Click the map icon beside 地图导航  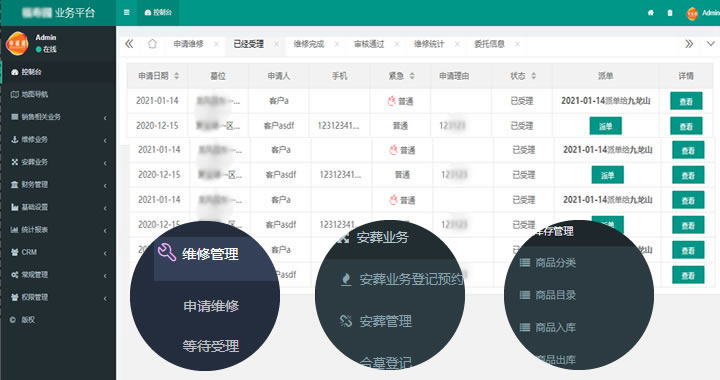click(14, 95)
